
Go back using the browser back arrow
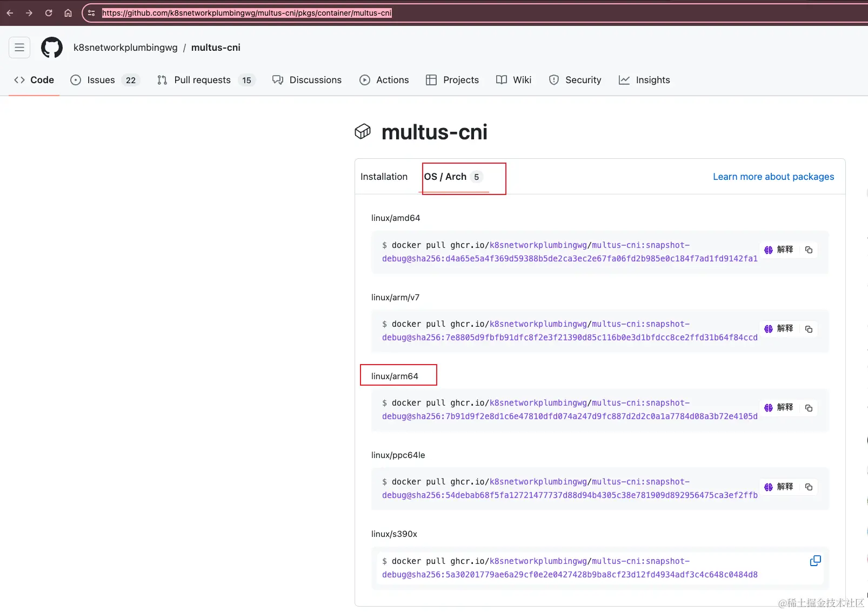[10, 13]
